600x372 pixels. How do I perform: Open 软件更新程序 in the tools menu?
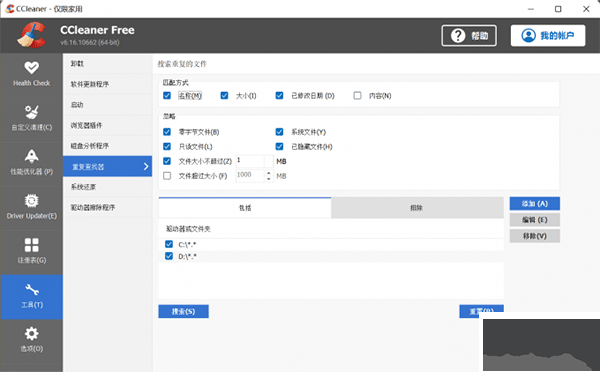tap(108, 84)
